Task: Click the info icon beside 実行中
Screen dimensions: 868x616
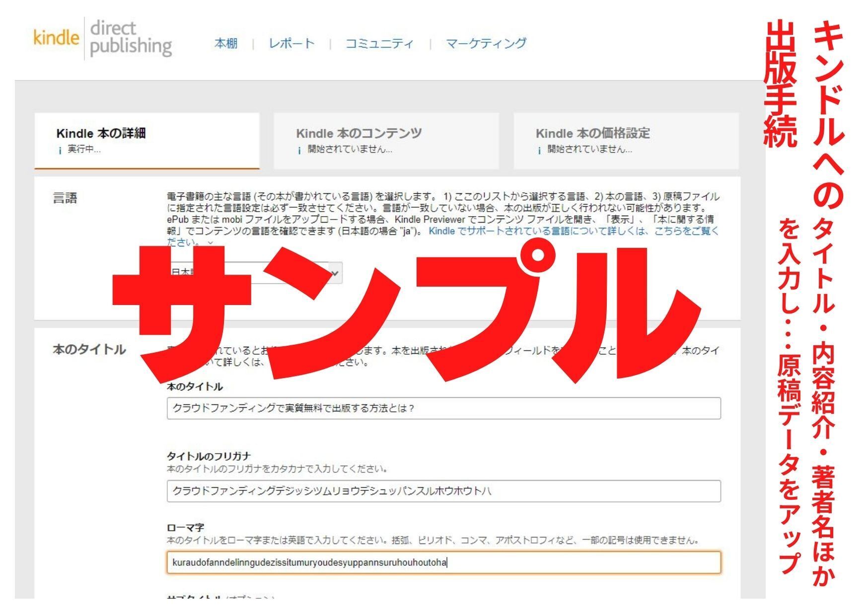Action: point(60,150)
